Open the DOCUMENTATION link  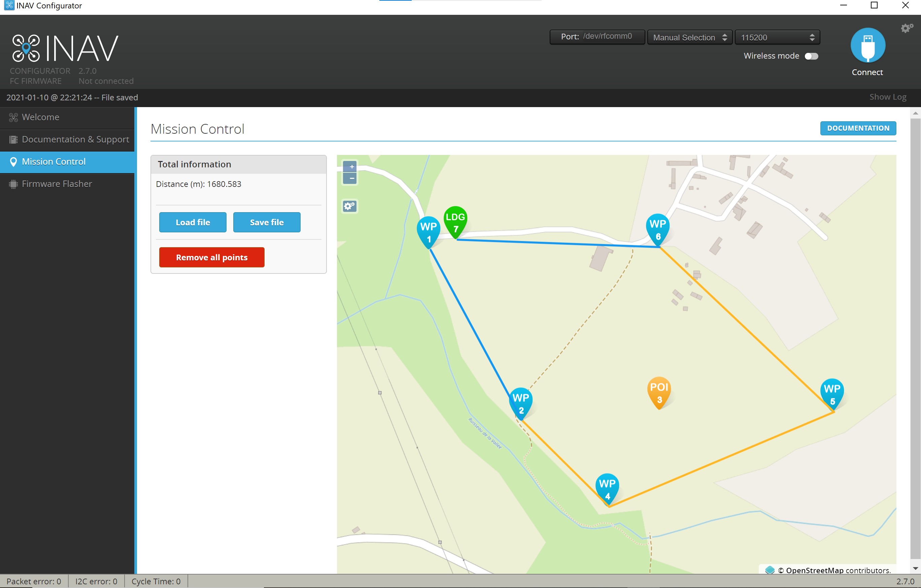coord(858,128)
